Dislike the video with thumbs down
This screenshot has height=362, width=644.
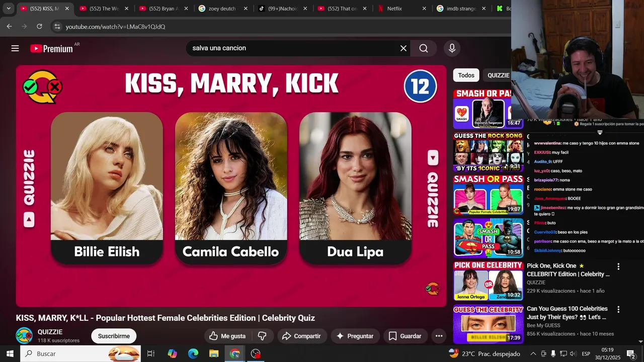click(262, 336)
